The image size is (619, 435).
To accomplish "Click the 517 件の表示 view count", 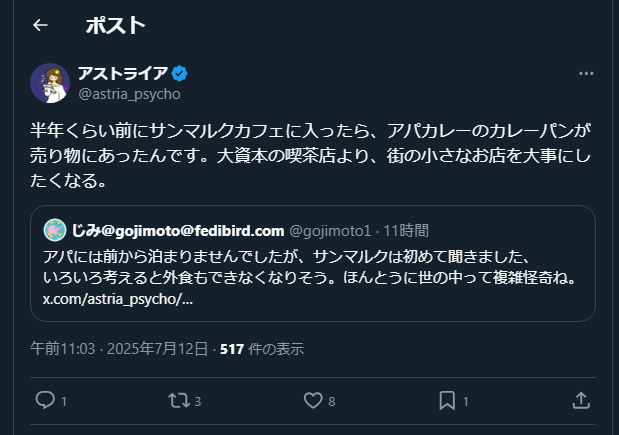I will coord(262,349).
